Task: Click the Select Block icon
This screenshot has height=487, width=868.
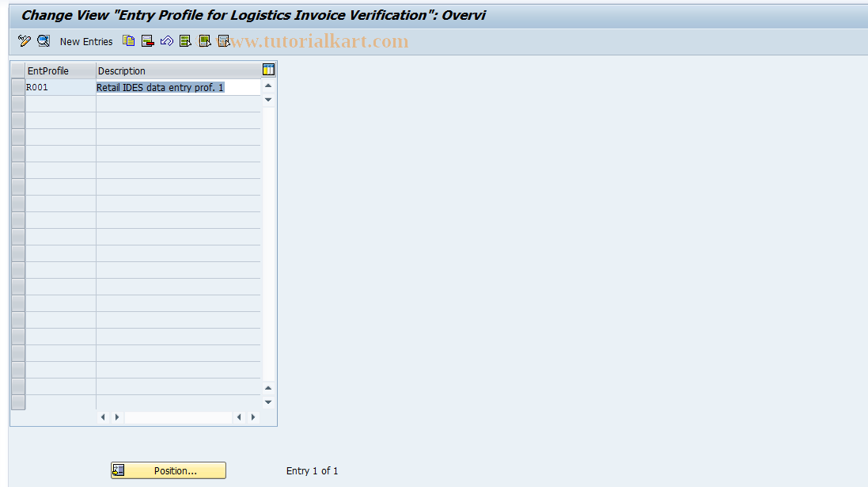Action: [205, 41]
